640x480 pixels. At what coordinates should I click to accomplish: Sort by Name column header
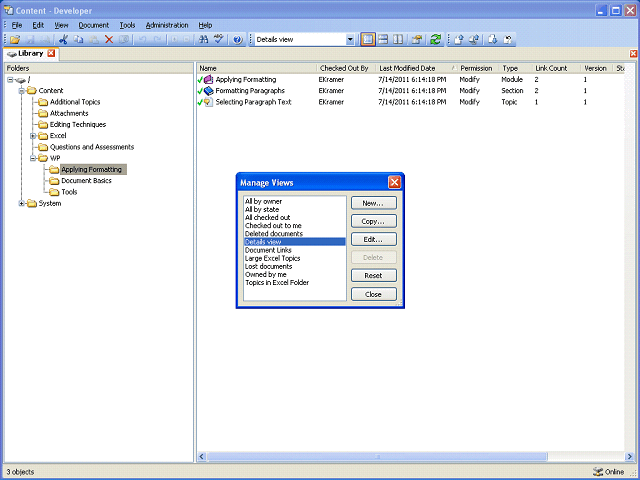coord(257,68)
